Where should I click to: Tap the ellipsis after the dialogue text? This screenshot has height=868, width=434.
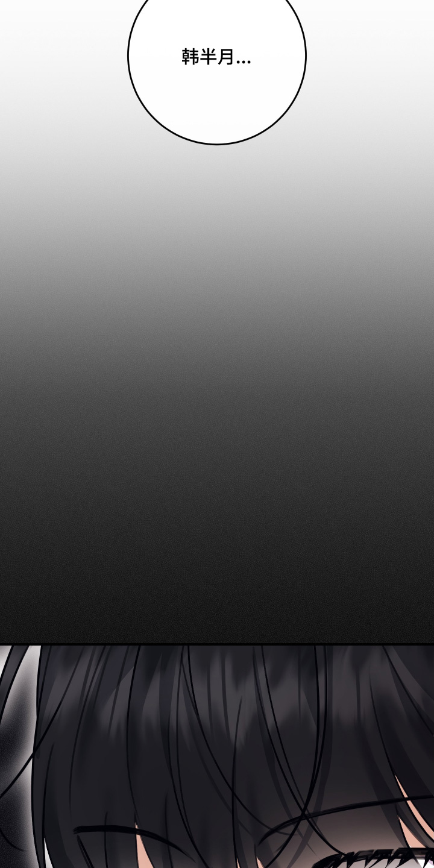point(244,61)
